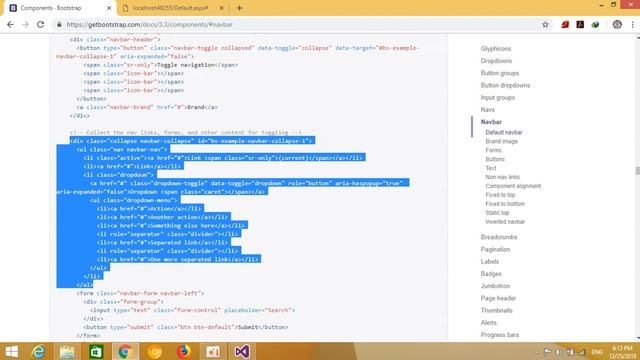Open the taskbar app next to Firefox

[x=213, y=351]
